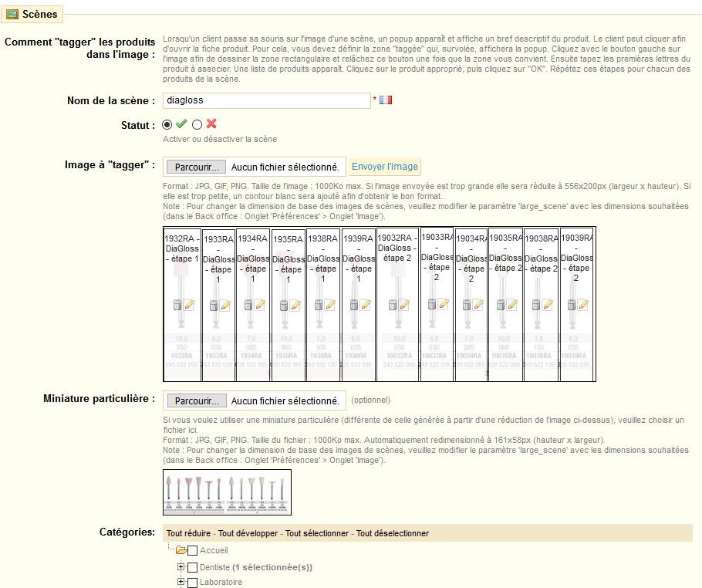
Task: Delete the 19033RA tagged zone
Action: pyautogui.click(x=431, y=304)
